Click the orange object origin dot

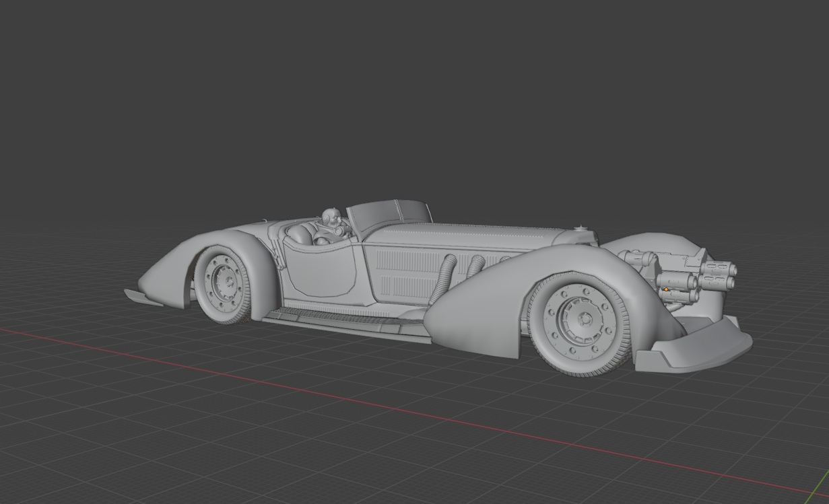point(666,289)
